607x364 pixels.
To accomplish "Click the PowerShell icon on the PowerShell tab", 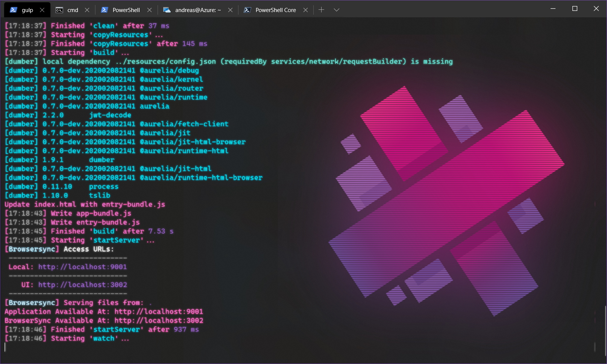I will [104, 10].
